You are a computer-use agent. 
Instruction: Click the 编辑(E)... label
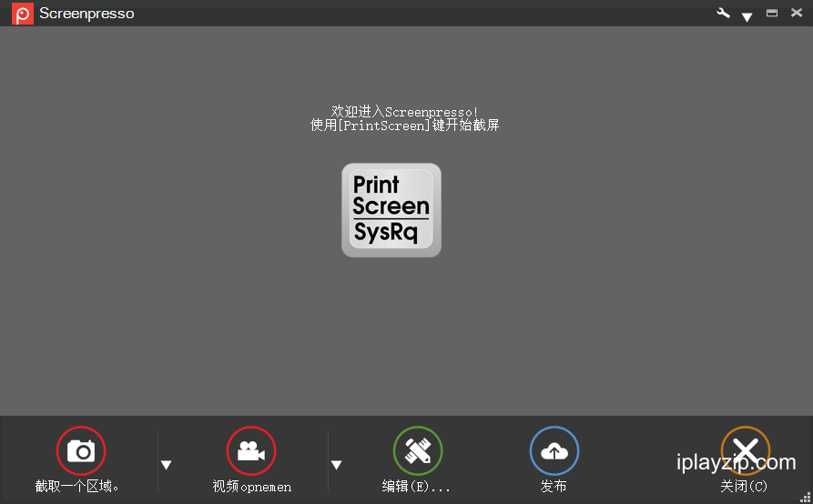[x=416, y=486]
